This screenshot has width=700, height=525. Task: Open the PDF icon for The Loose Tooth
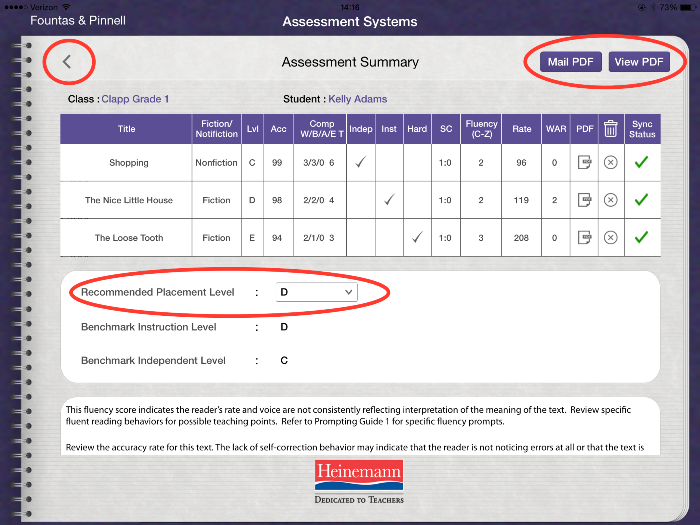click(x=584, y=238)
